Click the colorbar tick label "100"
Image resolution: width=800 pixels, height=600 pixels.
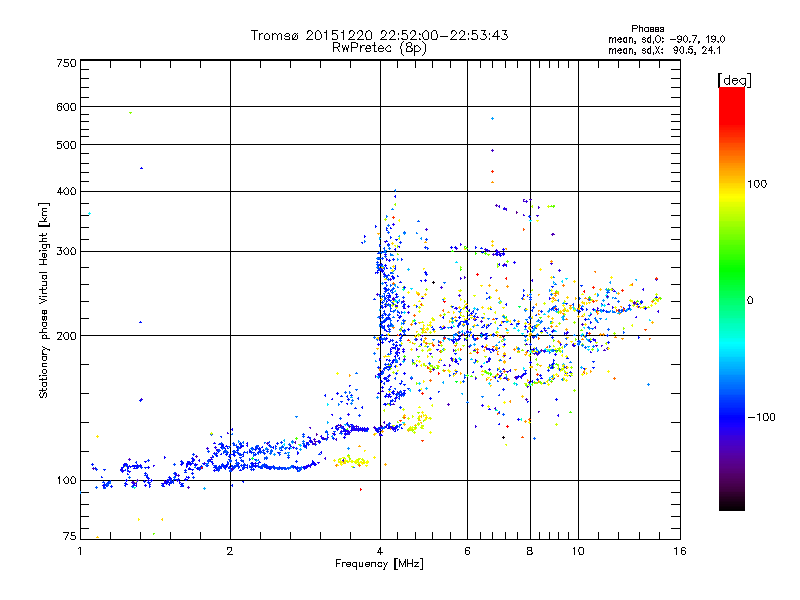(757, 184)
